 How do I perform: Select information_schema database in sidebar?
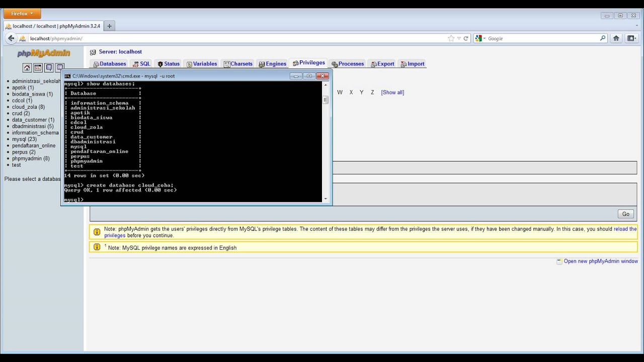[35, 133]
